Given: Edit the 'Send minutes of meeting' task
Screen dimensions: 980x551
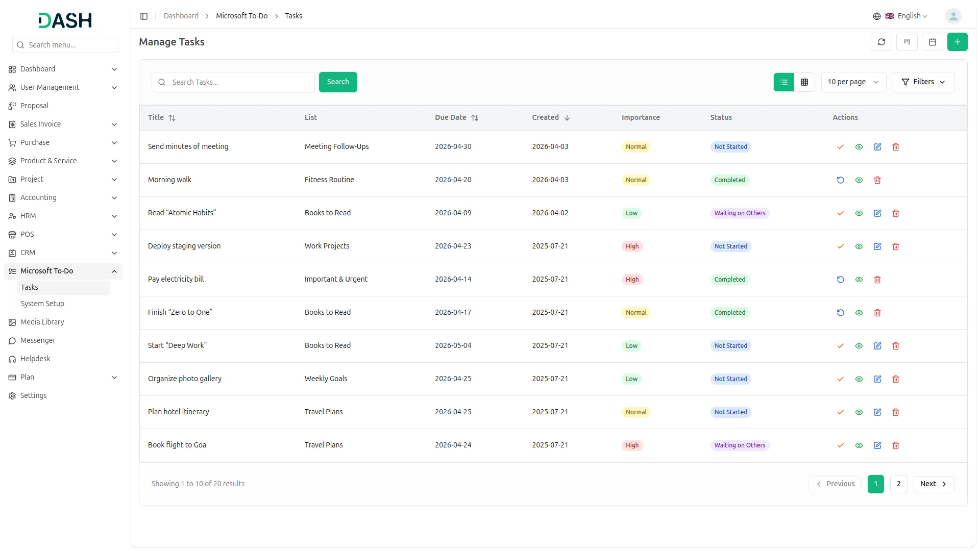Looking at the screenshot, I should click(x=877, y=147).
